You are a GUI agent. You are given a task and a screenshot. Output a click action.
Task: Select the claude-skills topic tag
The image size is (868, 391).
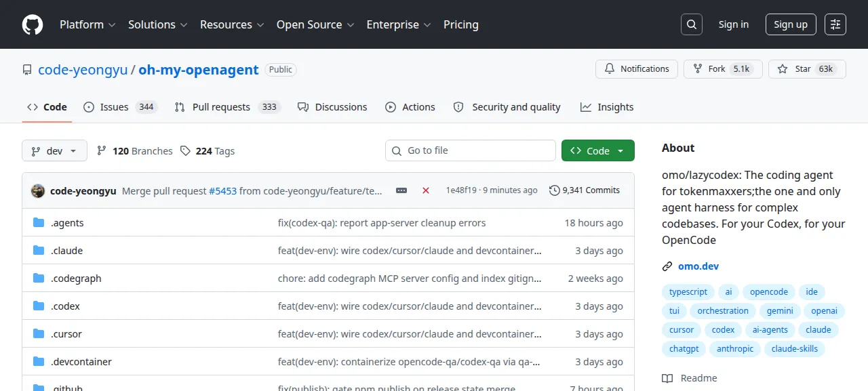[795, 349]
